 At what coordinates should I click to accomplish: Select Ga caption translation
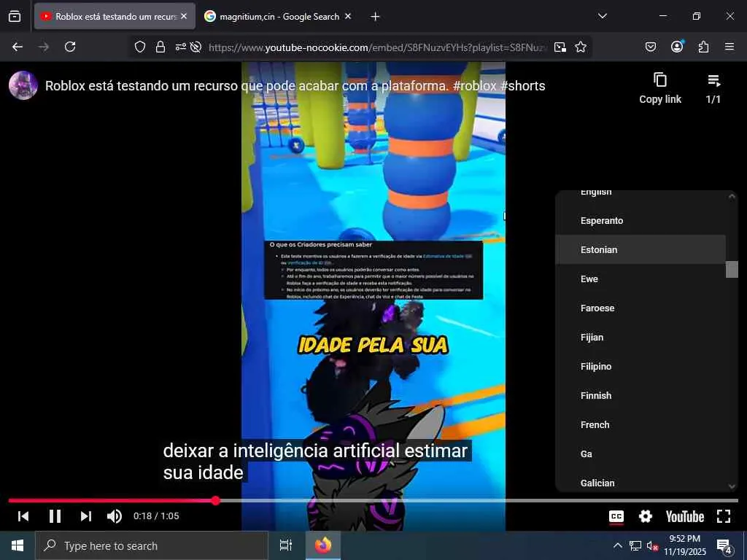pos(640,454)
